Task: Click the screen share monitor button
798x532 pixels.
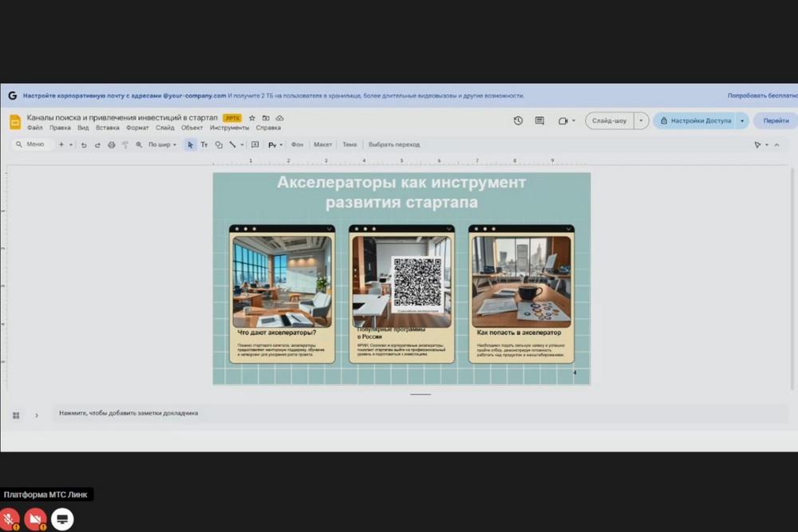Action: point(62,519)
